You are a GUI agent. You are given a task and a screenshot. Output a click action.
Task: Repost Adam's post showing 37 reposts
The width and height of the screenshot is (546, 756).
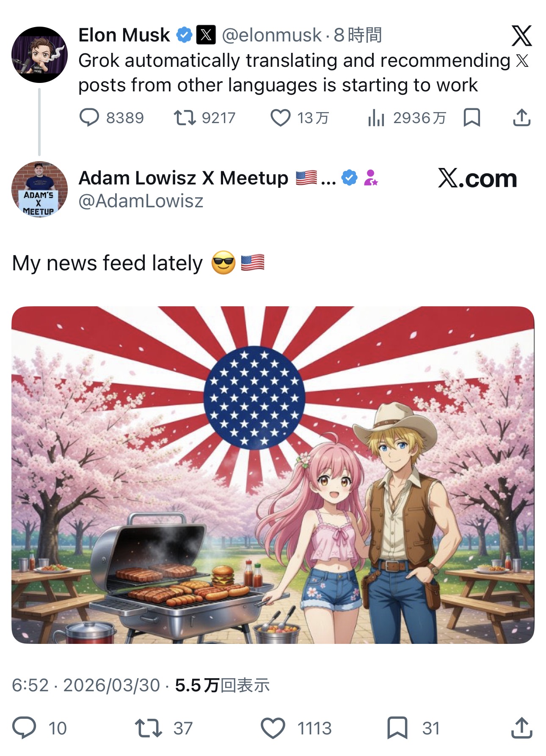pos(148,728)
